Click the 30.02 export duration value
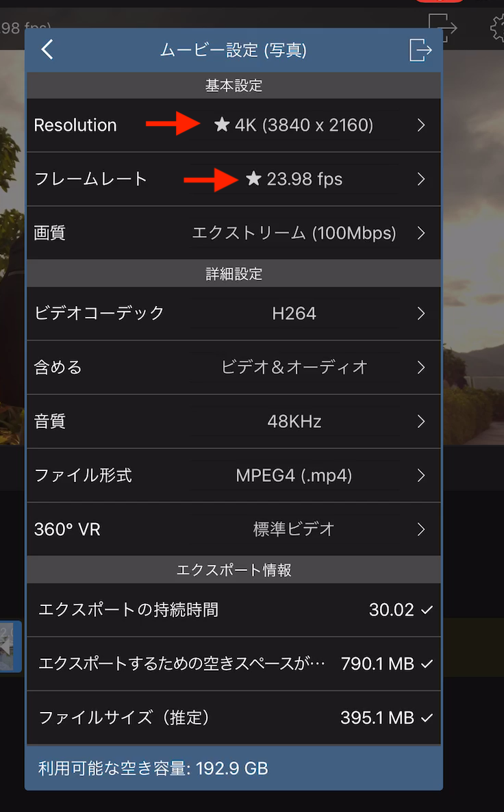Viewport: 504px width, 812px height. [x=391, y=610]
